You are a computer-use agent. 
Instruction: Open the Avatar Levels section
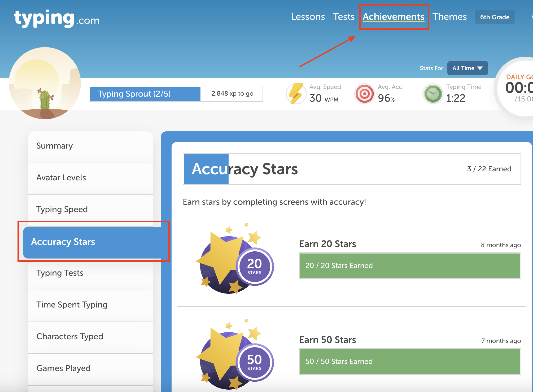pos(90,178)
